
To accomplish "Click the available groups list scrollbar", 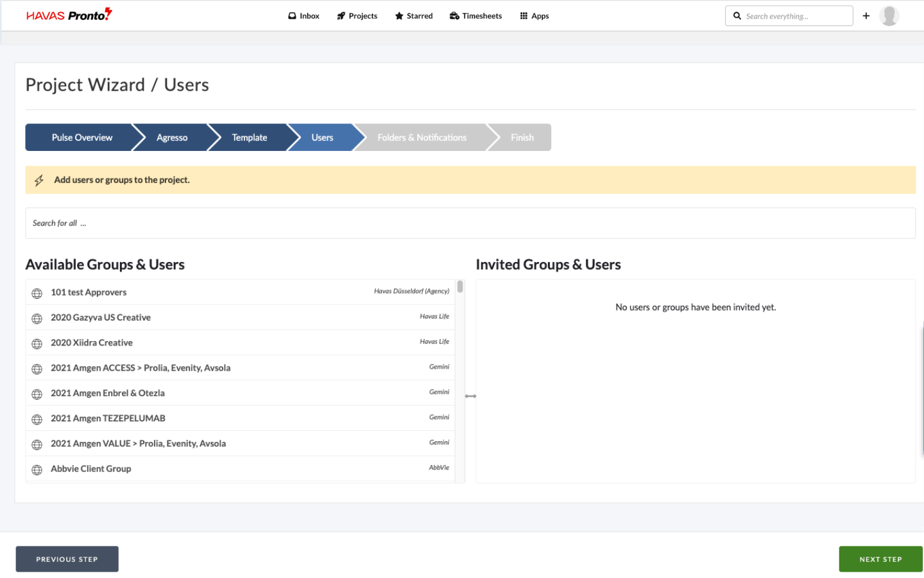I will pyautogui.click(x=460, y=286).
